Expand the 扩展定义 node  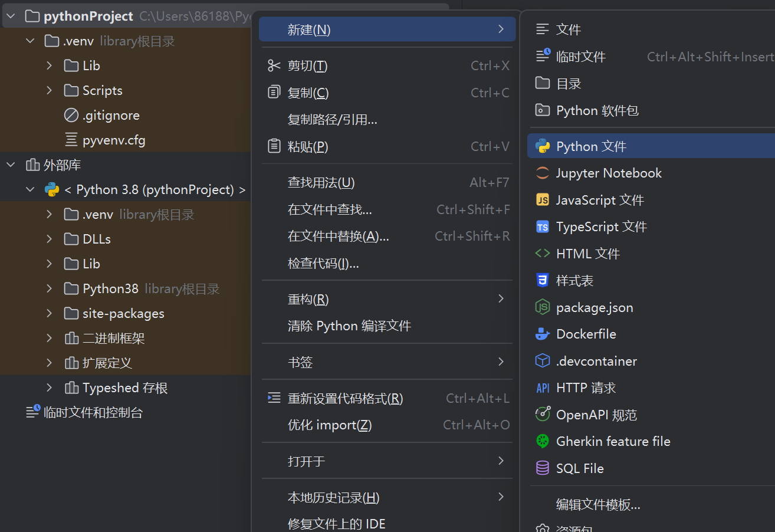click(50, 363)
